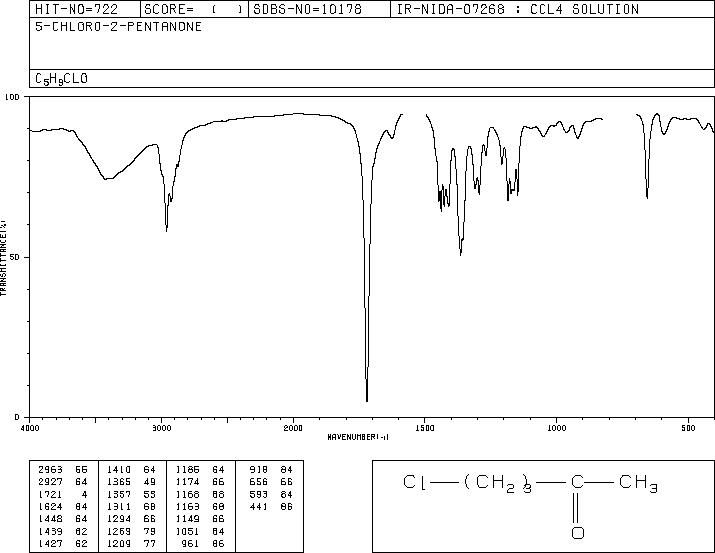The image size is (715, 553).
Task: Click the WAVENUMBER axis title
Action: click(x=358, y=437)
